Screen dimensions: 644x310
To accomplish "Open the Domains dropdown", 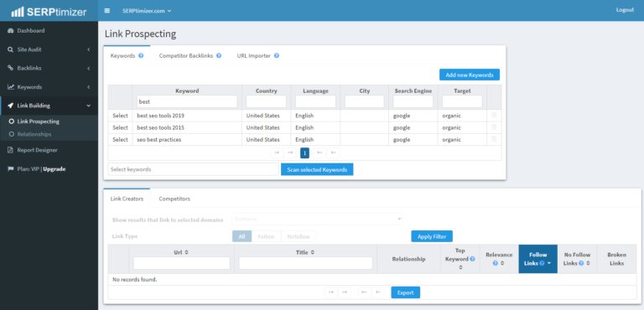I will click(x=318, y=220).
